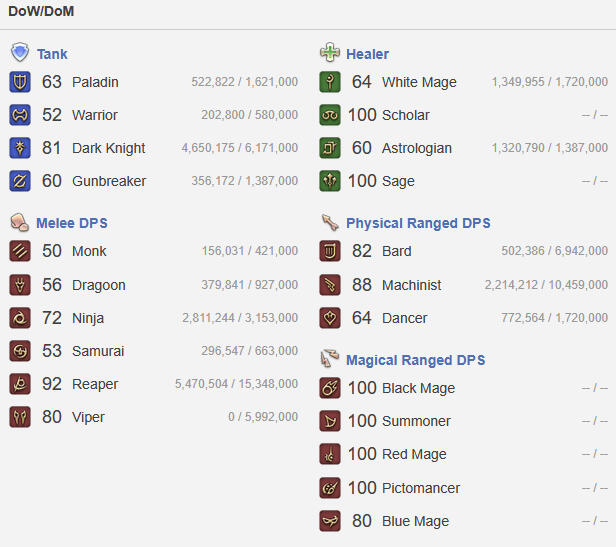Viewport: 616px width, 547px height.
Task: Open the Physical Ranged DPS heading
Action: tap(418, 223)
